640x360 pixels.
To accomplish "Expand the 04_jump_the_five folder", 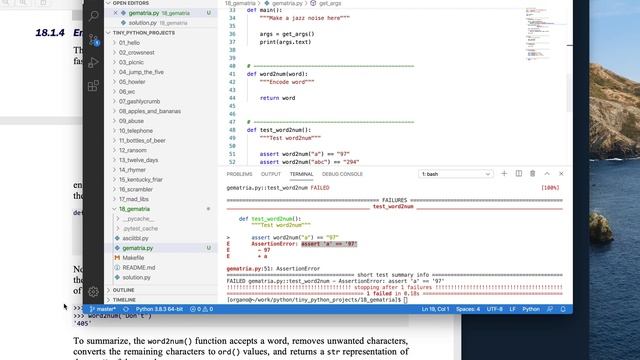I will tap(161, 72).
